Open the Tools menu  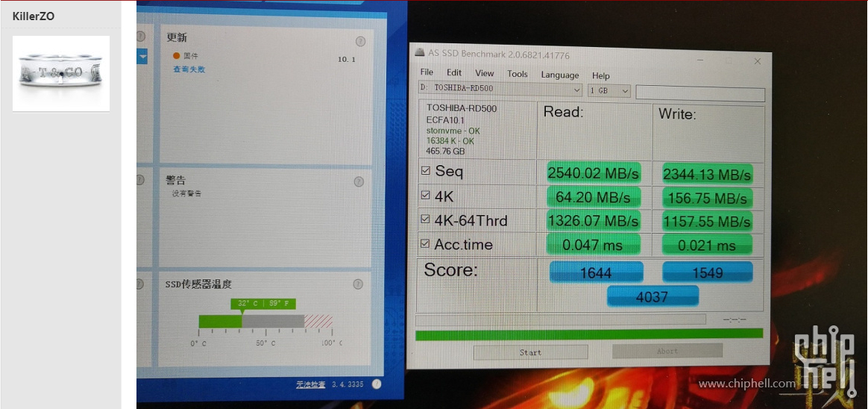coord(518,74)
